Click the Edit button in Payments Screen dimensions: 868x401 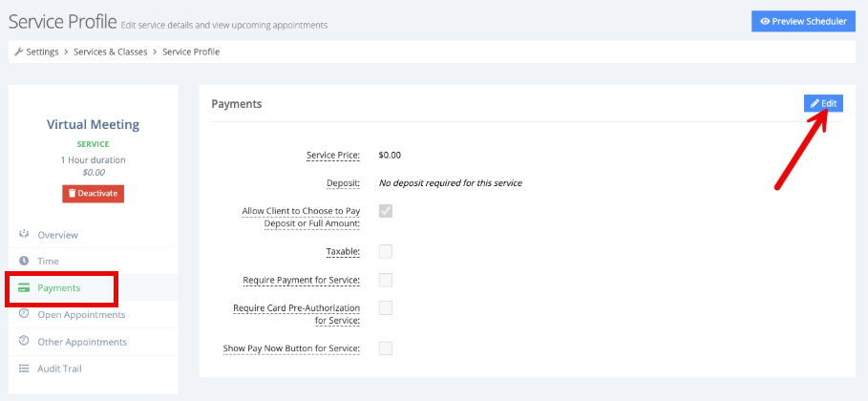[823, 103]
